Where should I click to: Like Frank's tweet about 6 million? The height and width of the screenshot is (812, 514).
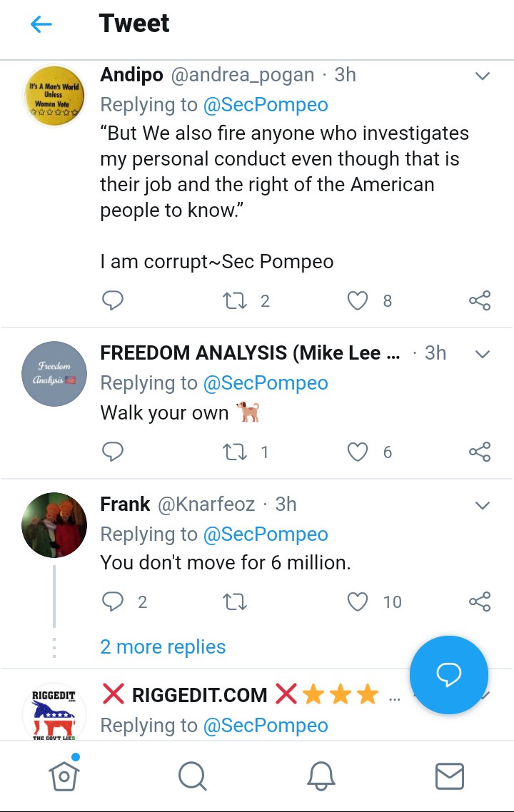tap(357, 602)
